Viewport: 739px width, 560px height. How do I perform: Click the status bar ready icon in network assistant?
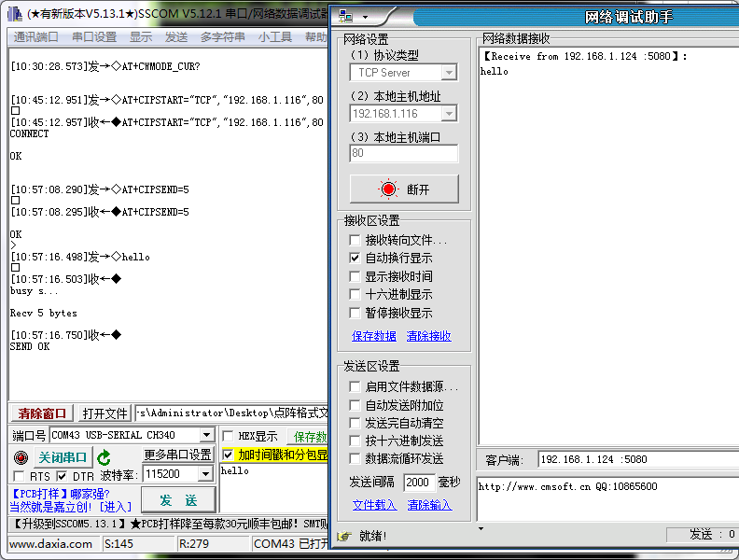coord(344,536)
